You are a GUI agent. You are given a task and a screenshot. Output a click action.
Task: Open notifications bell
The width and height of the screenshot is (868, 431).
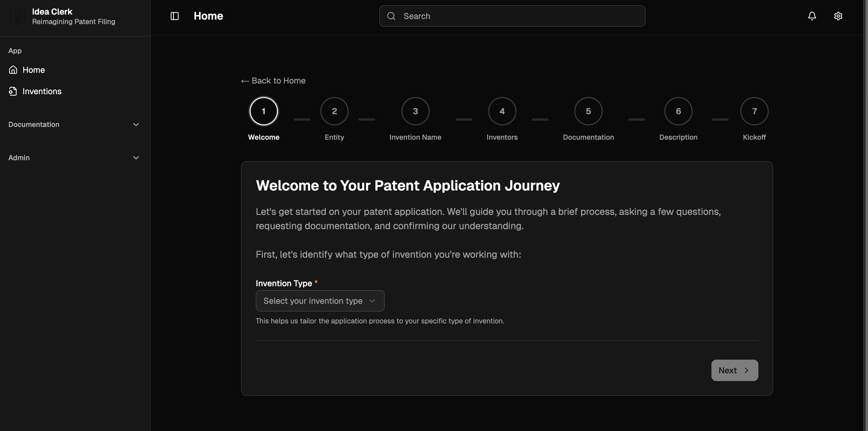coord(812,16)
